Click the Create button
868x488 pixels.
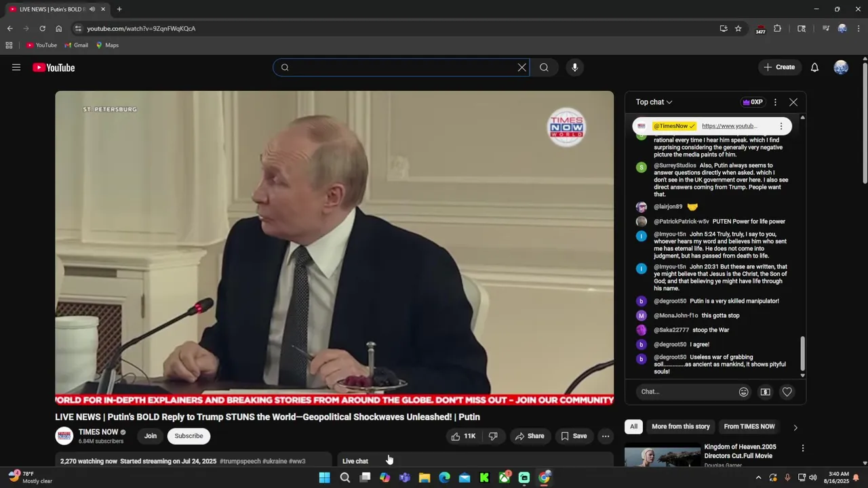click(779, 67)
